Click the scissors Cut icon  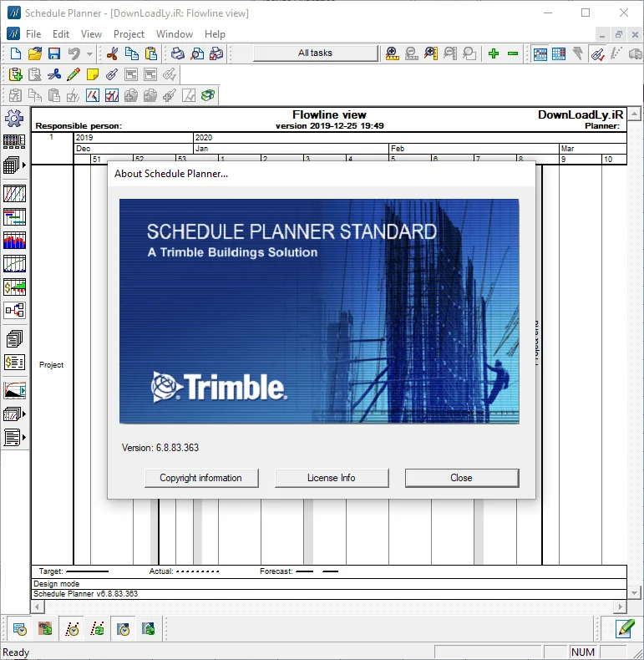pos(112,53)
